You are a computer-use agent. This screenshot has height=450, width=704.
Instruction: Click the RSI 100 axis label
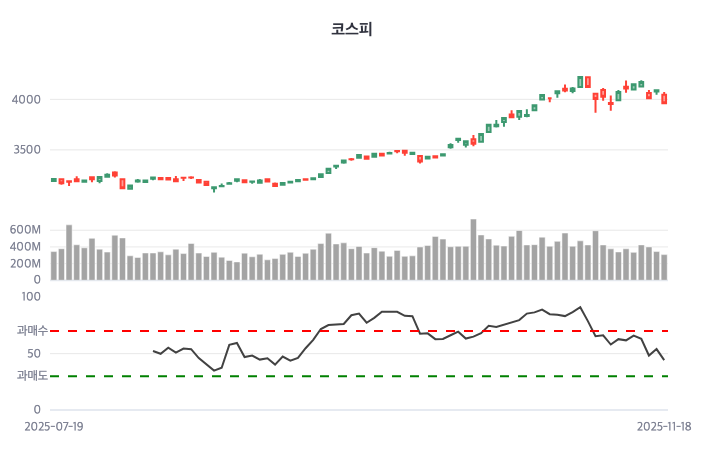[30, 297]
